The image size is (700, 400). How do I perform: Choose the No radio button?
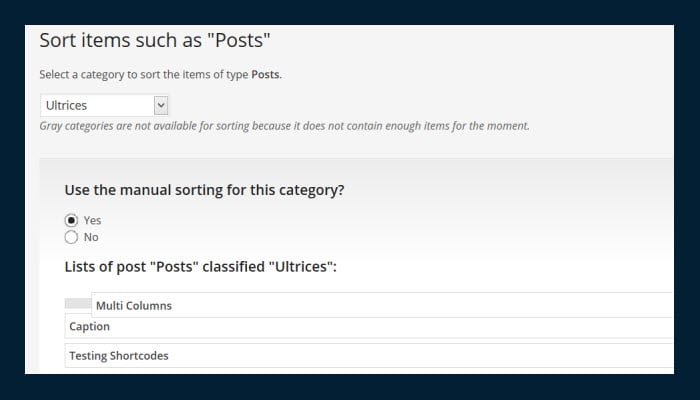pos(71,237)
